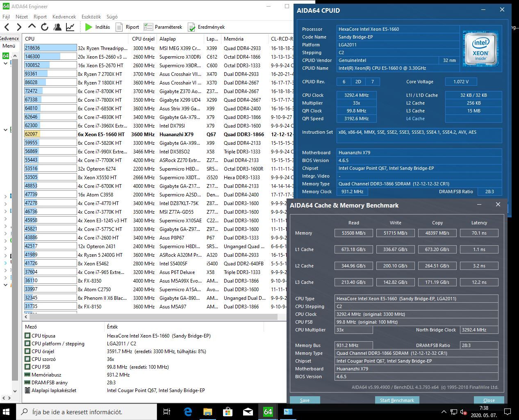Refresh the page with the circular arrow icon
The image size is (519, 420).
click(45, 27)
